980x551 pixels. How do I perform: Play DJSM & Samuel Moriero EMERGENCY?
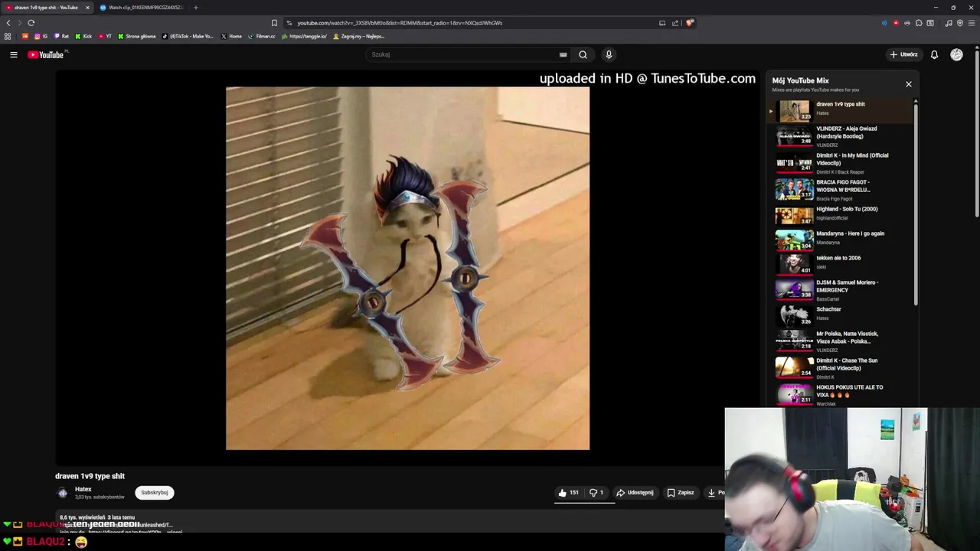pos(840,289)
